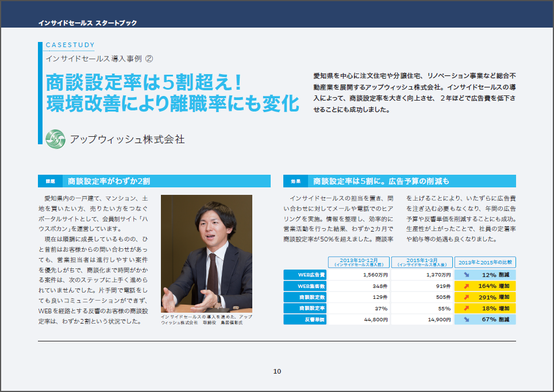The height and width of the screenshot is (392, 554).
Task: Click the small 効果 badge
Action: click(x=295, y=181)
